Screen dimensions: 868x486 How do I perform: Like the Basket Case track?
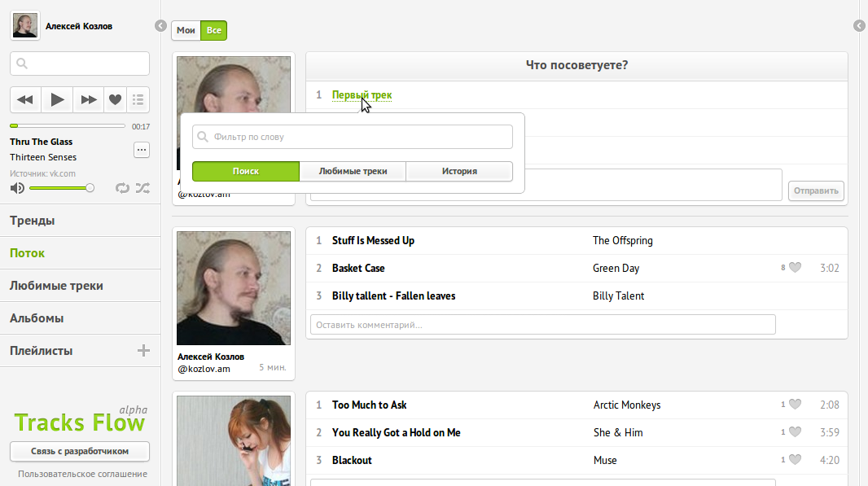click(796, 268)
